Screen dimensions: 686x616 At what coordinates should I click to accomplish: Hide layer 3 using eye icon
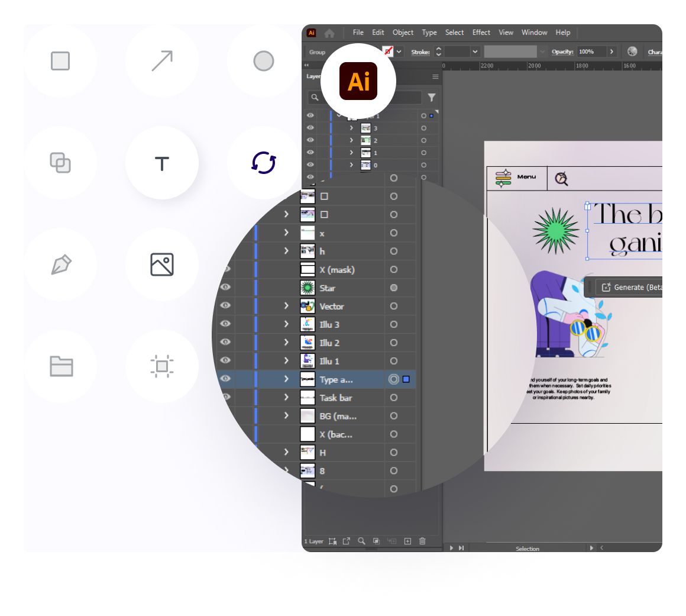click(310, 128)
